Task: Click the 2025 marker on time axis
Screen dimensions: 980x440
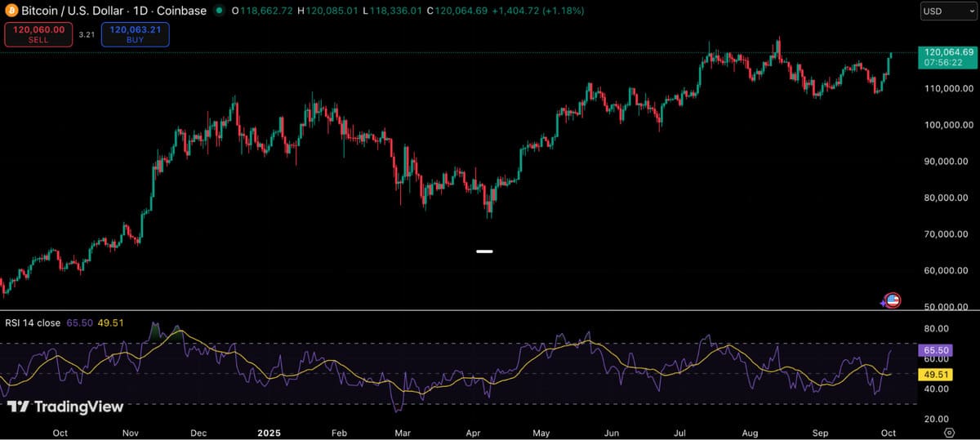Action: click(269, 432)
